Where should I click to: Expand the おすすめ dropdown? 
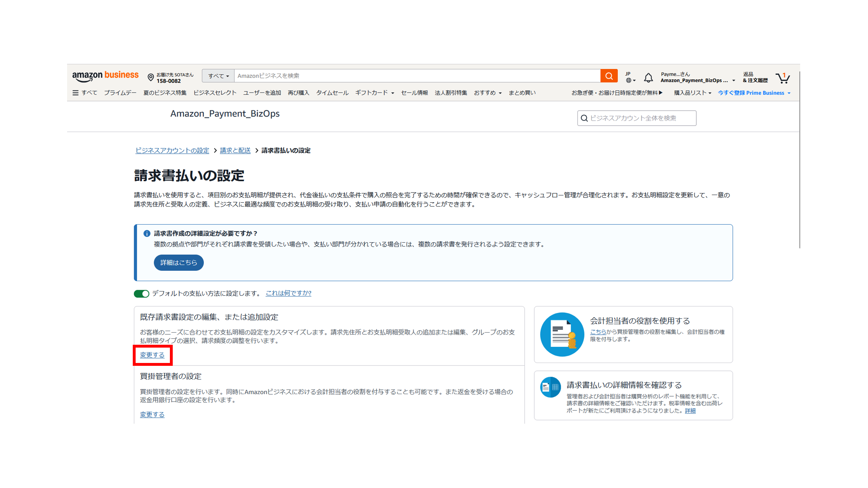pos(488,93)
